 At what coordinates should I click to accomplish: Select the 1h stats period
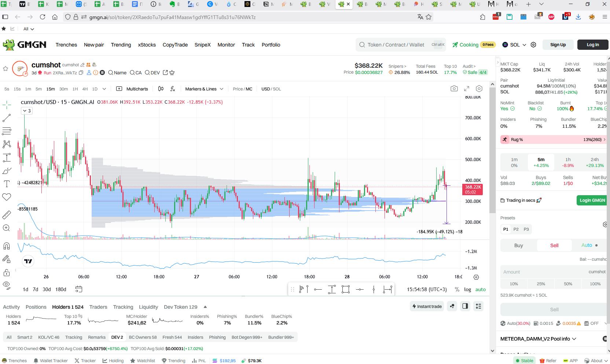pyautogui.click(x=568, y=162)
